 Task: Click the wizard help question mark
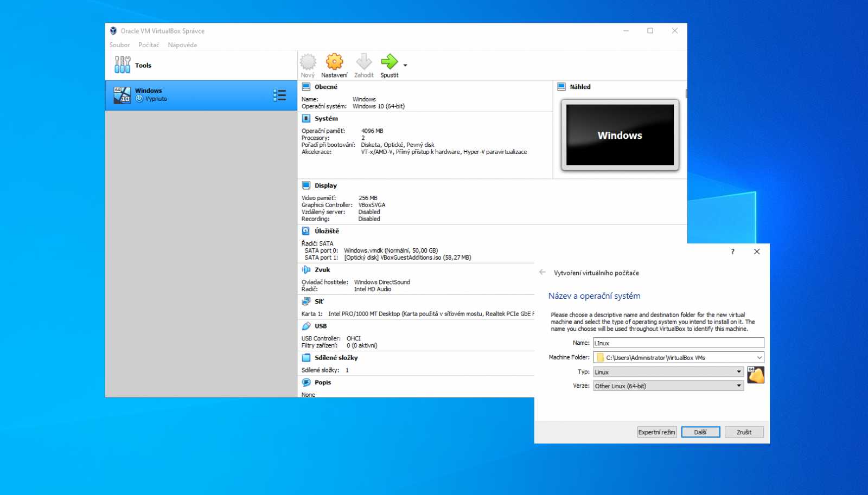click(x=732, y=252)
